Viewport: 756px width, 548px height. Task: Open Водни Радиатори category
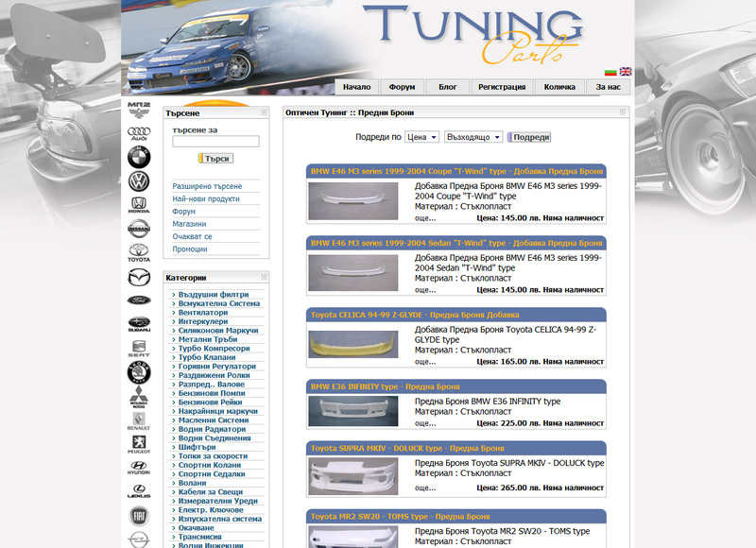click(212, 429)
